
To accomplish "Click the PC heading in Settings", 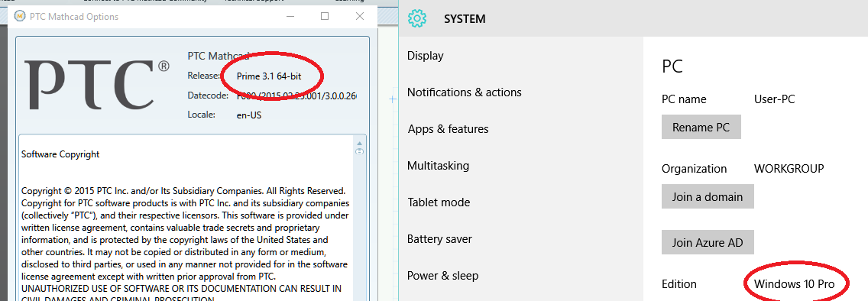I will 672,66.
